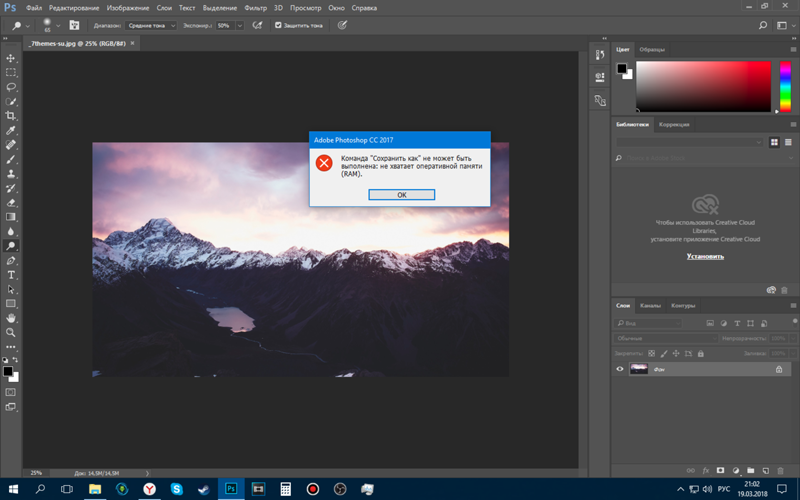Viewport: 800px width, 500px height.
Task: Select the Zoom magnifier tool
Action: [x=11, y=332]
